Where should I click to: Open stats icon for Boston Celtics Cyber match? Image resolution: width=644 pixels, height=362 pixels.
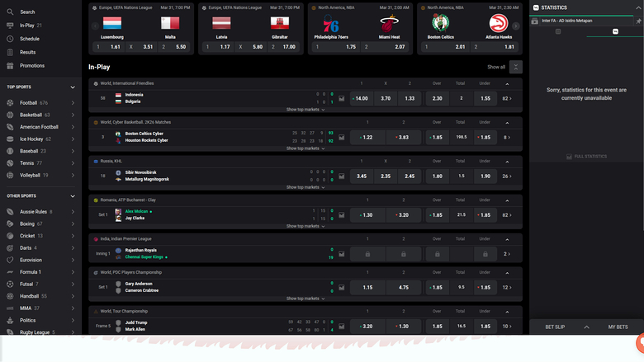(341, 138)
